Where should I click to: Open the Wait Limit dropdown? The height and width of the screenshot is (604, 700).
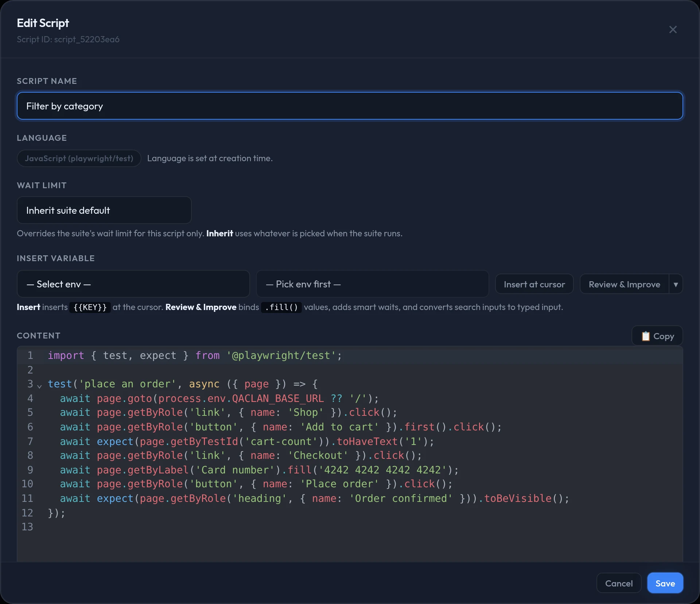point(104,210)
